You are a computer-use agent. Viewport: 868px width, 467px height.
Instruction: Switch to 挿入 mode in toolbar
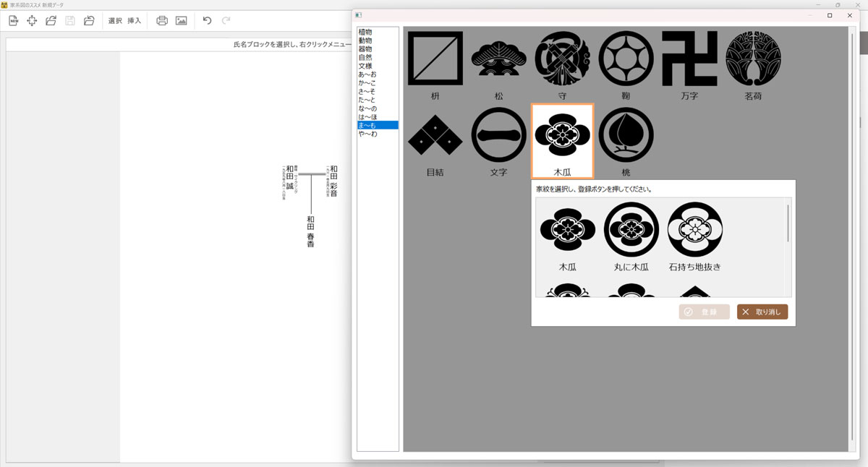point(135,21)
